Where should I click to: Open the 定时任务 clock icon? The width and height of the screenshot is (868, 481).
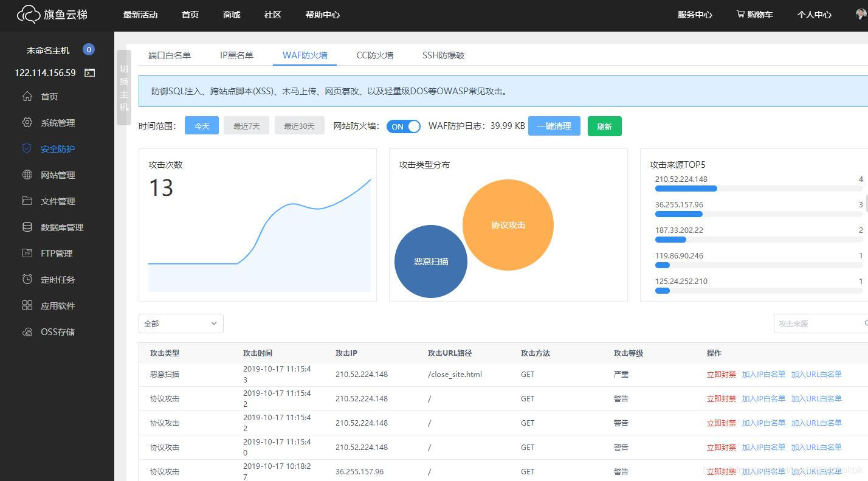tap(27, 279)
